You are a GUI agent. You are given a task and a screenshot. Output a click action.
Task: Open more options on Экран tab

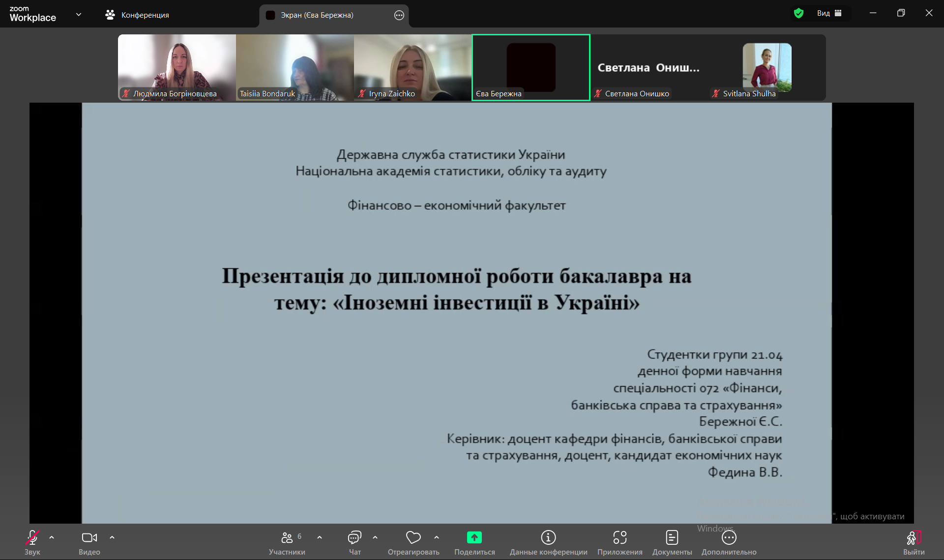point(399,15)
